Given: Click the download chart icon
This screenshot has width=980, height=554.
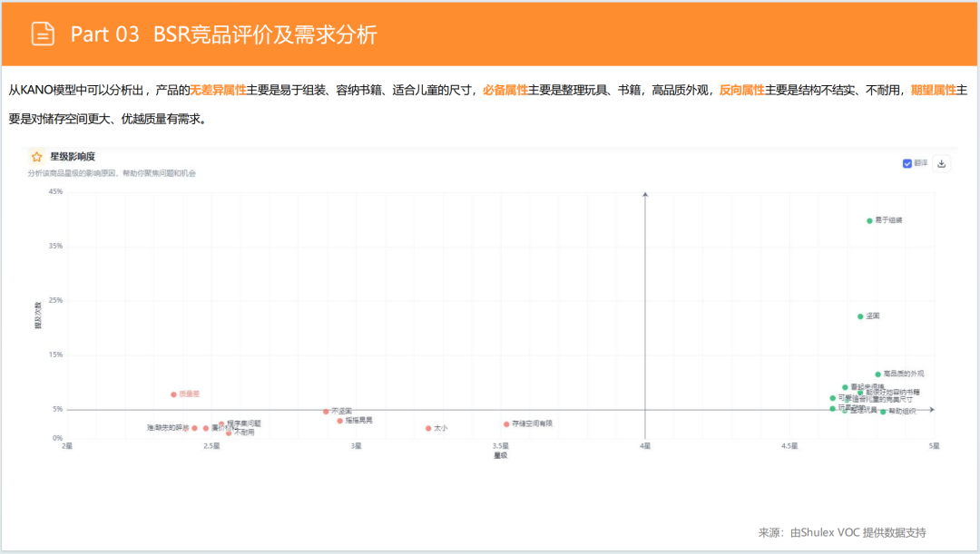Looking at the screenshot, I should 942,163.
